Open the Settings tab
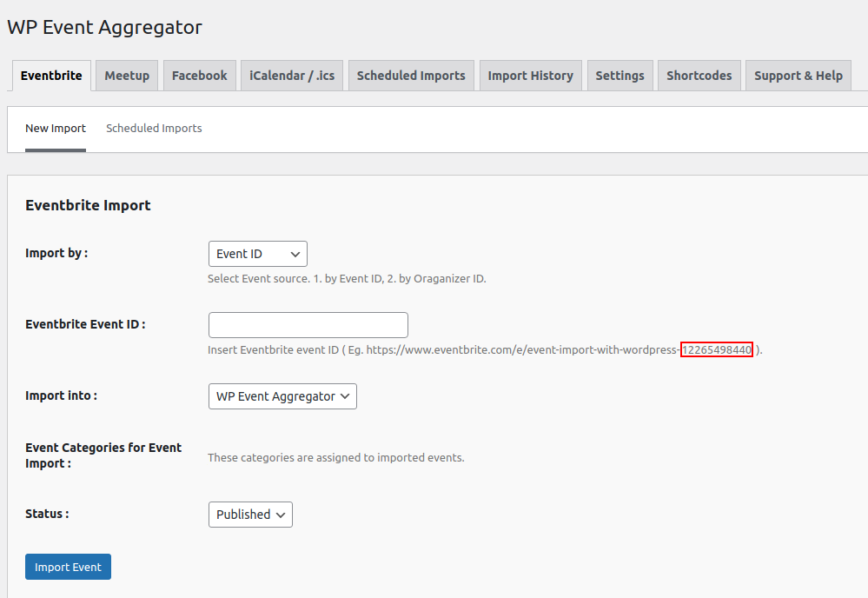The image size is (868, 598). (620, 75)
